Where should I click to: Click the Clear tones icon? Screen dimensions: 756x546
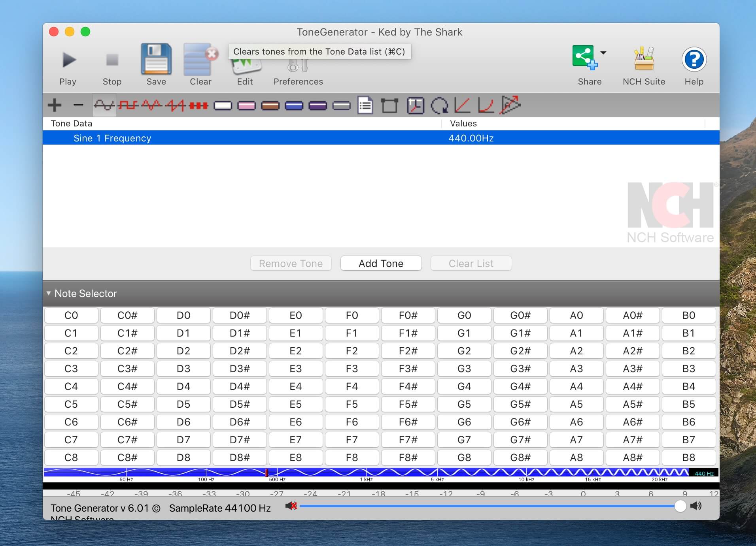click(200, 59)
